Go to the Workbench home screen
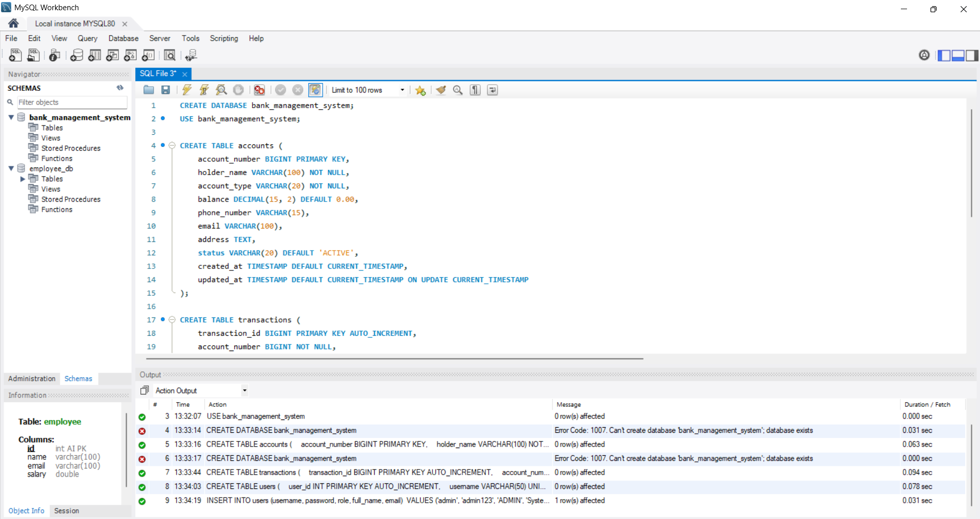The height and width of the screenshot is (519, 980). tap(14, 23)
